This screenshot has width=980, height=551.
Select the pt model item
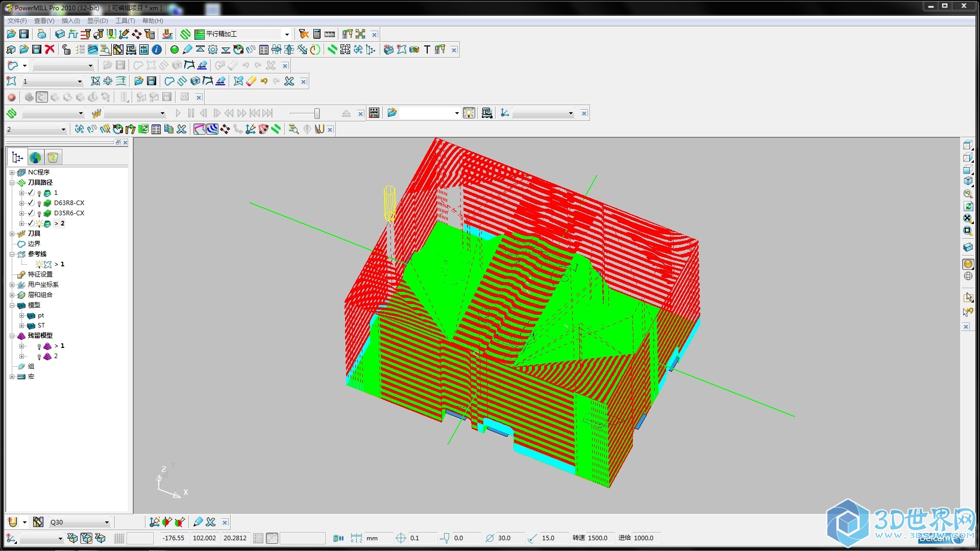pos(41,315)
